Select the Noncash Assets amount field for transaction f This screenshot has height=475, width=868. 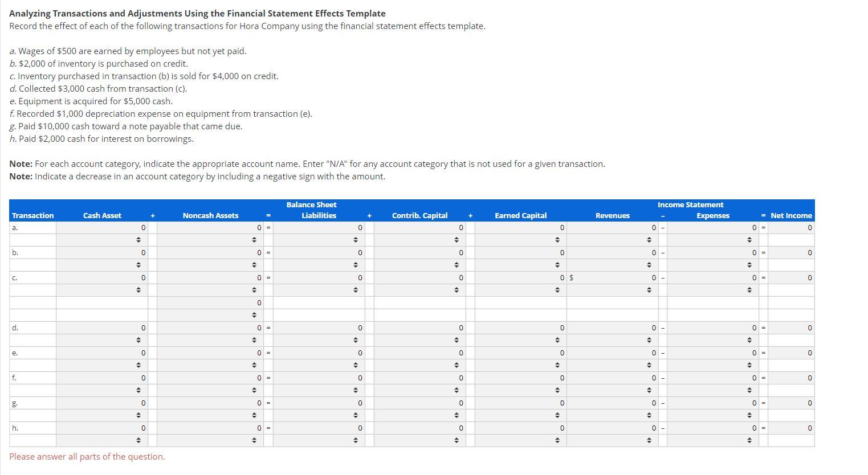211,377
